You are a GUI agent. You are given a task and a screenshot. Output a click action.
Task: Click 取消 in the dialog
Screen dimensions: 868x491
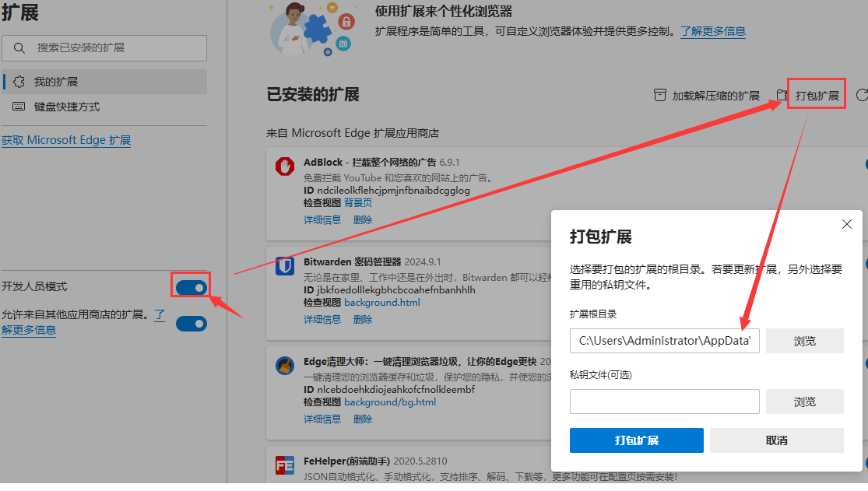(x=777, y=440)
